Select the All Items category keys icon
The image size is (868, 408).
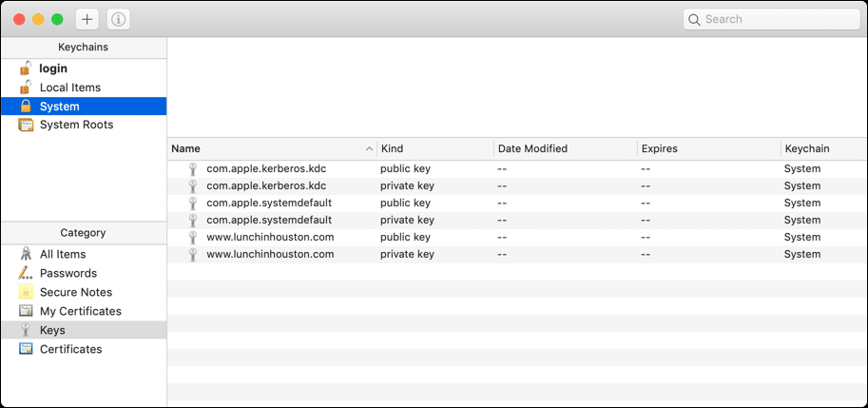[26, 254]
